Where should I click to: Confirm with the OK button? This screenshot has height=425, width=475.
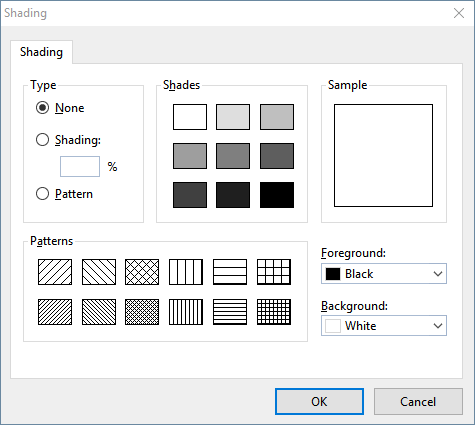click(x=319, y=401)
